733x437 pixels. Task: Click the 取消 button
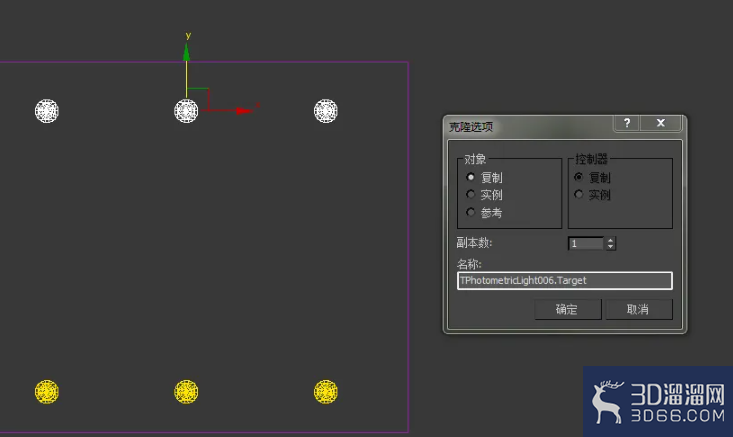coord(639,309)
